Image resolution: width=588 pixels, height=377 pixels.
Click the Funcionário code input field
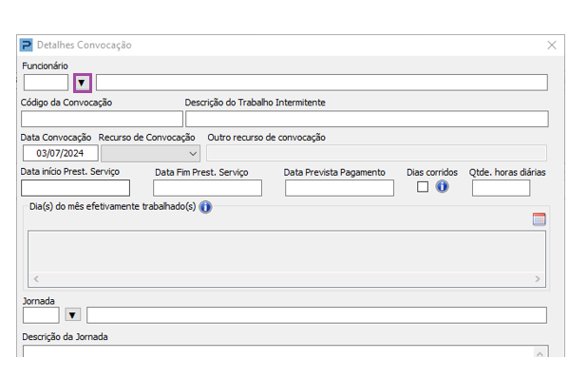[x=46, y=83]
